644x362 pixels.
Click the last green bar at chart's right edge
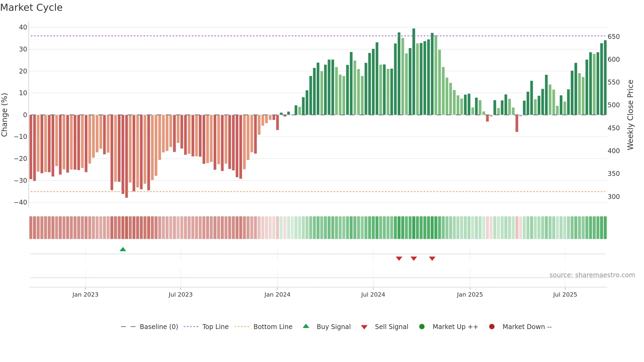coord(605,77)
